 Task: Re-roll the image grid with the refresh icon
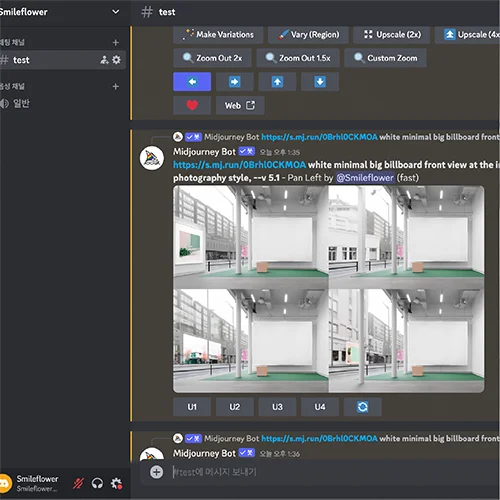coord(363,407)
